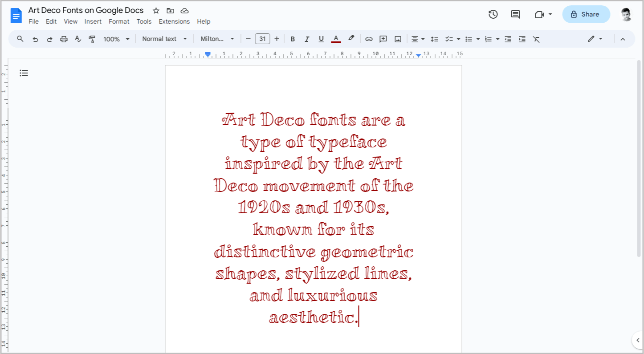
Task: Toggle bold formatting
Action: coord(293,39)
